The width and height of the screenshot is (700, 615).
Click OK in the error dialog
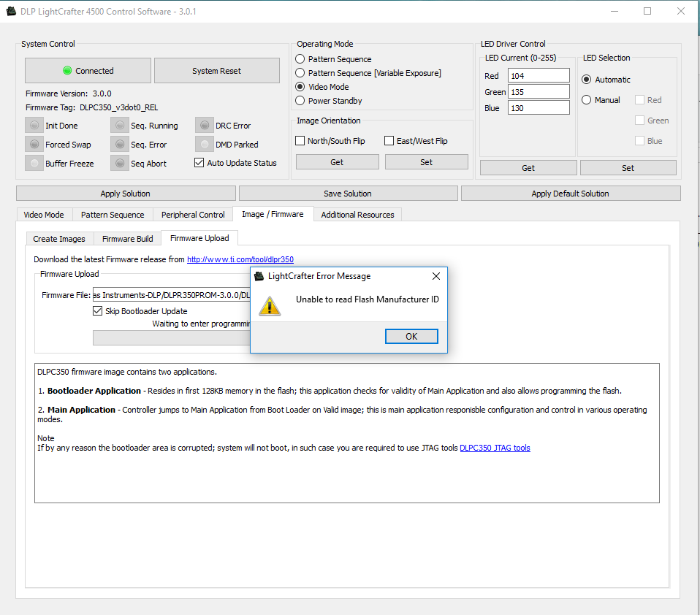pyautogui.click(x=411, y=337)
